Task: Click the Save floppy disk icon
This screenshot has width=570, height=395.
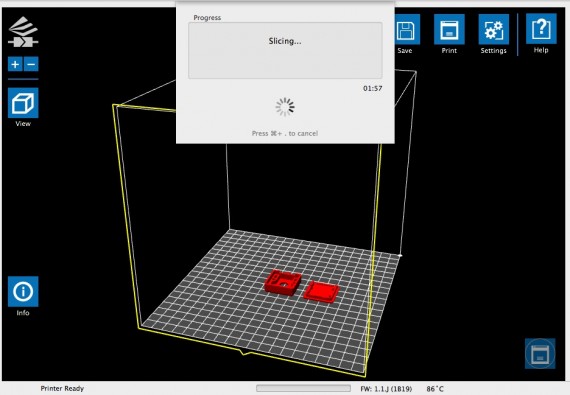Action: click(x=406, y=29)
